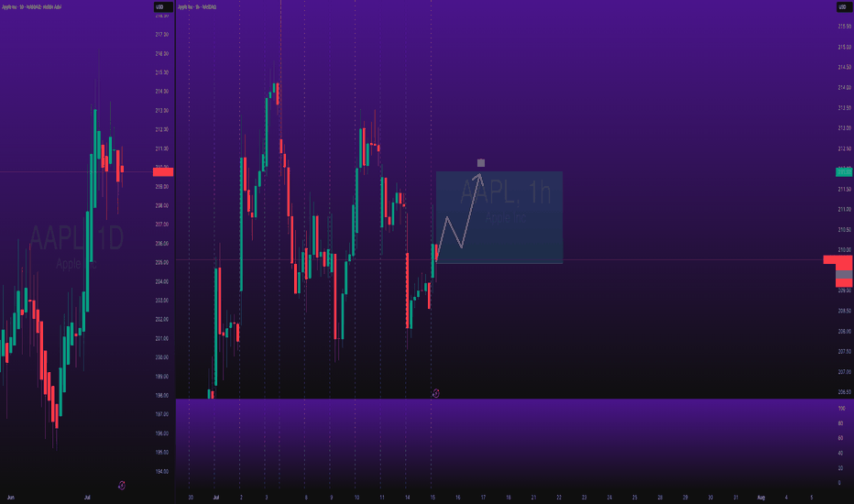Screen dimensions: 854x504
Task: Click 214.50 on hourly price axis
Action: click(x=845, y=68)
